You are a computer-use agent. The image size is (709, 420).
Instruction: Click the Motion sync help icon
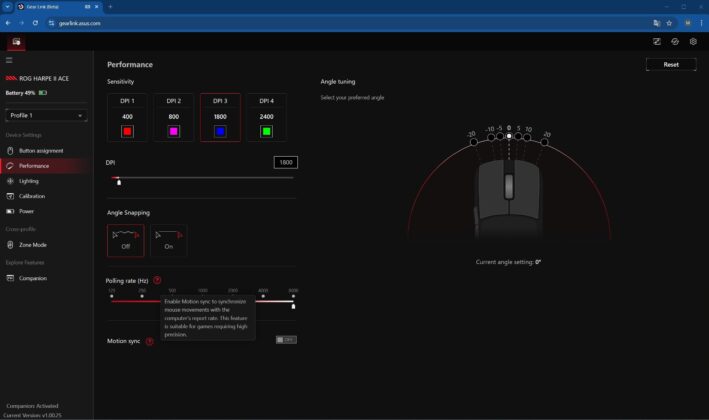point(150,341)
